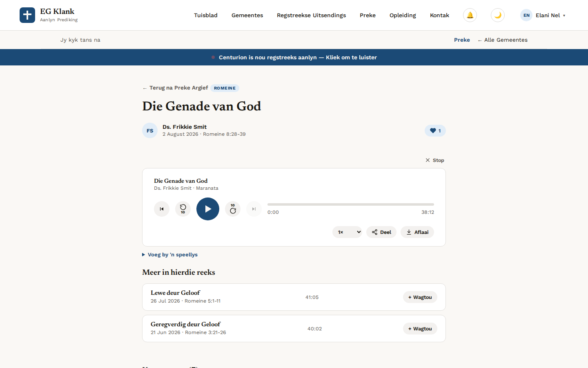Open the notifications bell
Viewport: 588px width, 368px height.
pyautogui.click(x=470, y=15)
